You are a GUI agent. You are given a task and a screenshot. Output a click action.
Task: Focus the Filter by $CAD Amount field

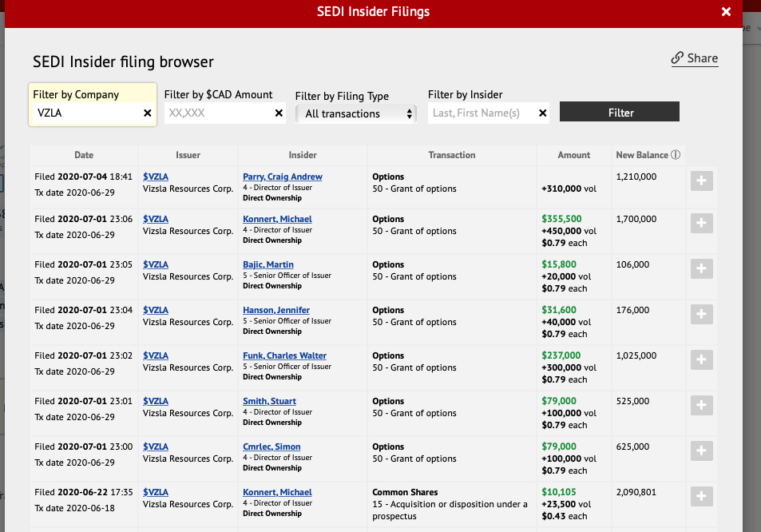[x=218, y=113]
